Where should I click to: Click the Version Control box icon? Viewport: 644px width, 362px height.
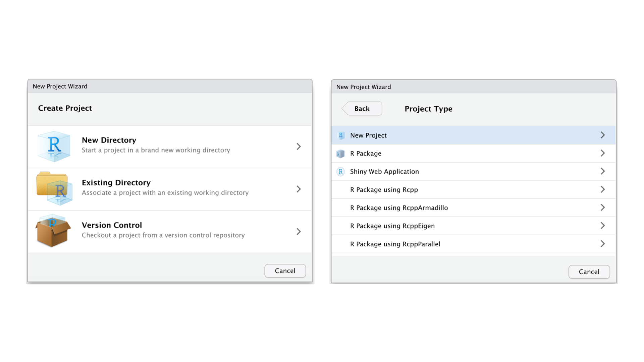(53, 231)
